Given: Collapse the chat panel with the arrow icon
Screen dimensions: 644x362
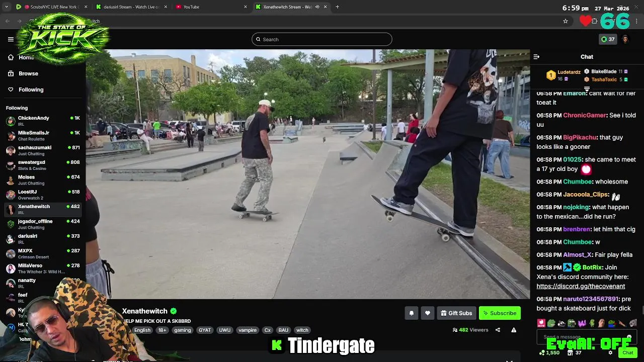Looking at the screenshot, I should point(536,57).
